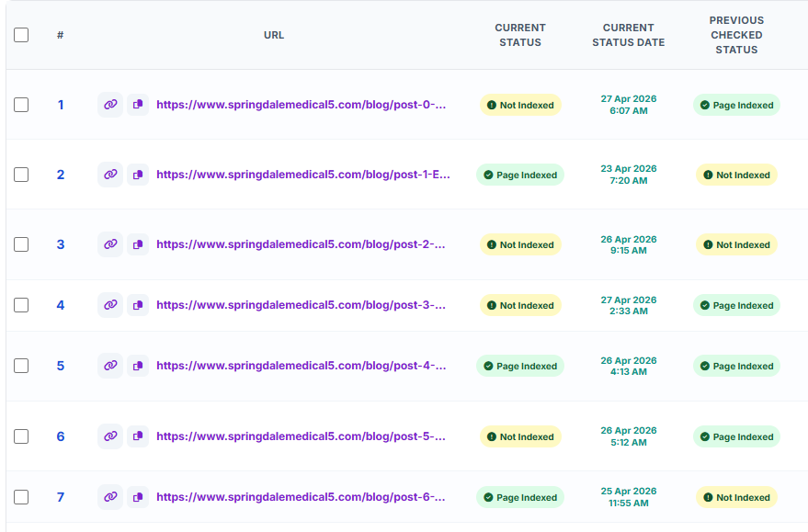This screenshot has height=532, width=808.
Task: Check the checkbox for row 1
Action: point(21,105)
